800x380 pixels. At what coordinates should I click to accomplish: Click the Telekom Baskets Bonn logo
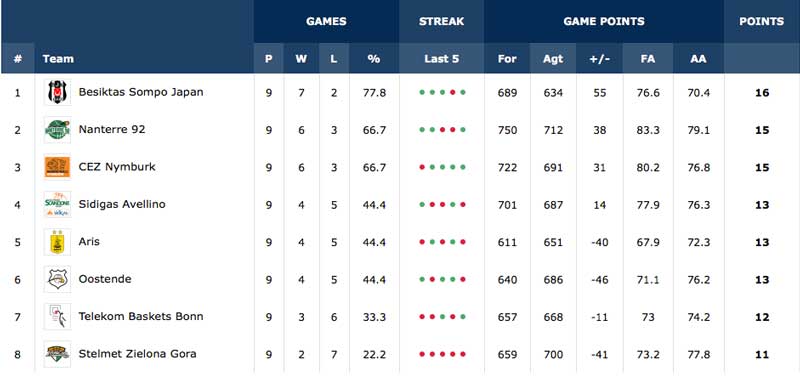pyautogui.click(x=57, y=316)
